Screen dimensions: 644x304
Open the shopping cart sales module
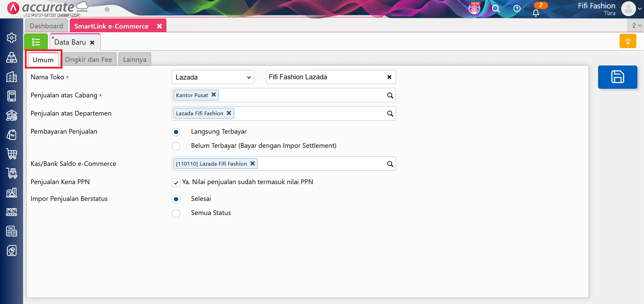click(x=11, y=154)
